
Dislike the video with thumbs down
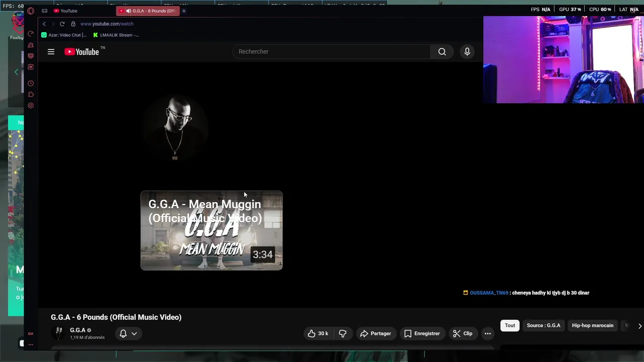(343, 333)
